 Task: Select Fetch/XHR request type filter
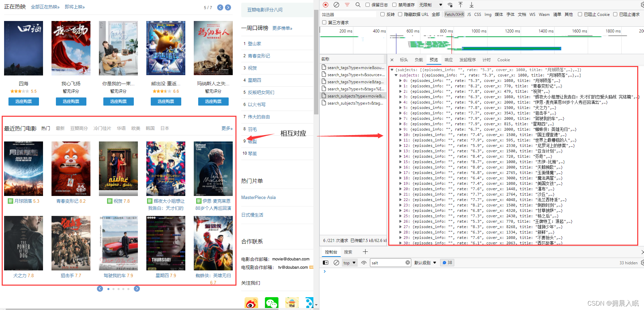point(454,14)
